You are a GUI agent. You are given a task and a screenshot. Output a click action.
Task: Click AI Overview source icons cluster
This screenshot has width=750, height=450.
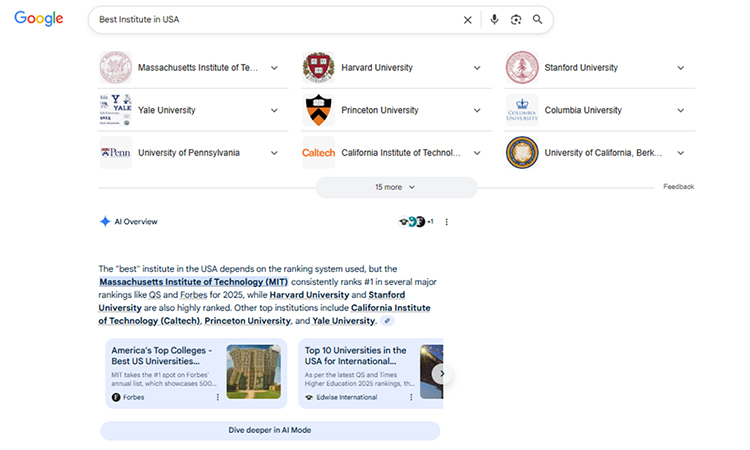click(414, 222)
